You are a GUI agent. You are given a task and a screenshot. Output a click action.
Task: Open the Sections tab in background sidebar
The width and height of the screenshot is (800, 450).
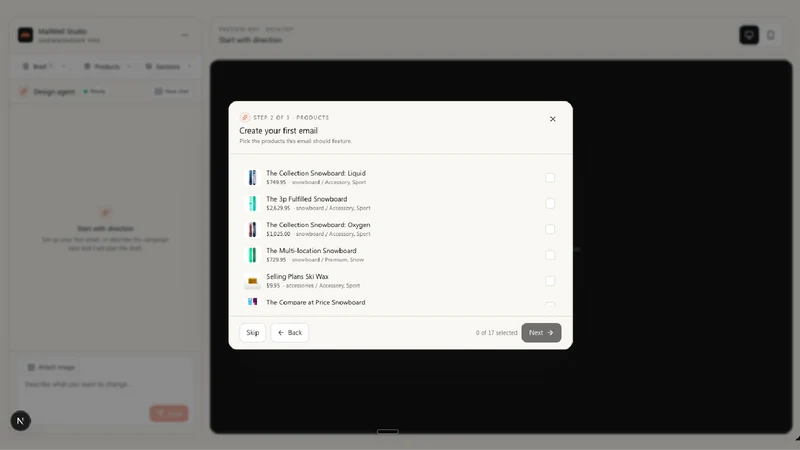coord(167,66)
